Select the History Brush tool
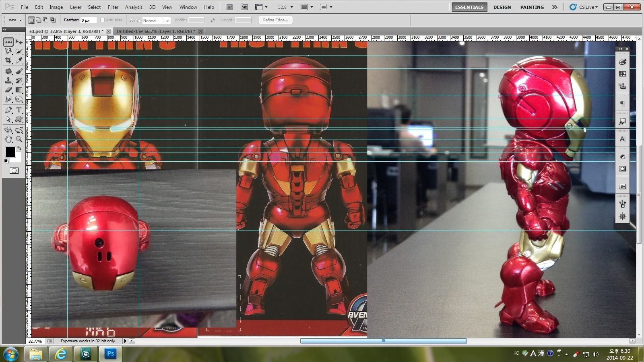This screenshot has height=362, width=644. click(x=19, y=80)
